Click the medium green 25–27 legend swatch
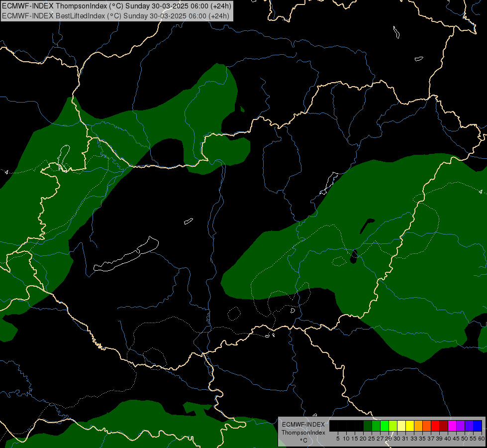This screenshot has height=448, width=487. (376, 426)
